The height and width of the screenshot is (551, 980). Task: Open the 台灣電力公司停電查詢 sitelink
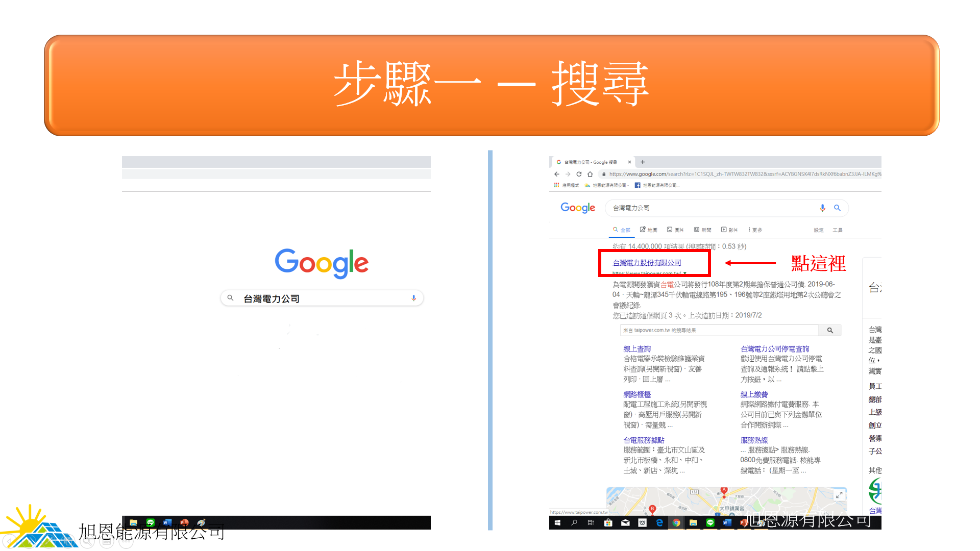[775, 349]
